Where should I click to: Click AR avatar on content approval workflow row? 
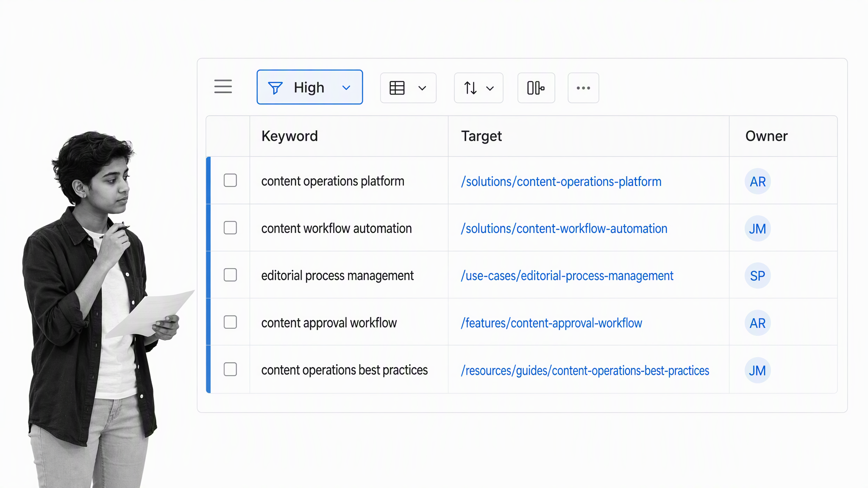(758, 323)
